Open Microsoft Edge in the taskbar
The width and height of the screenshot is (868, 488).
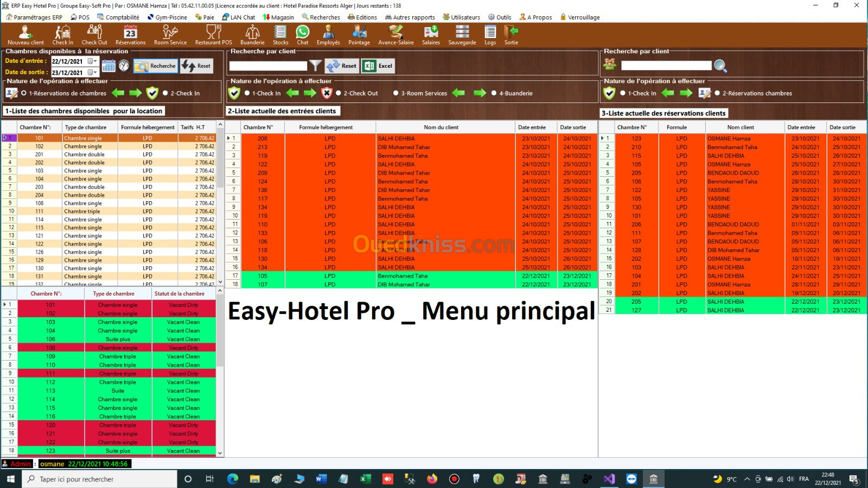click(233, 479)
